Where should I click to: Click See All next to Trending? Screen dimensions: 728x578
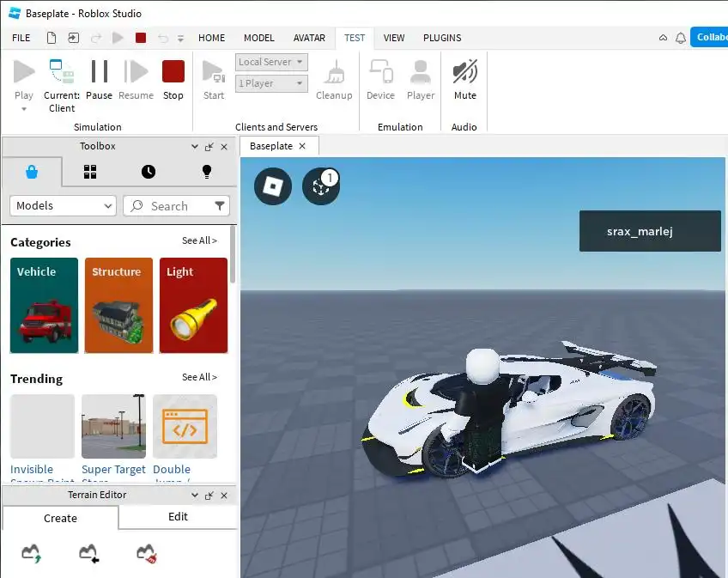[x=199, y=377]
